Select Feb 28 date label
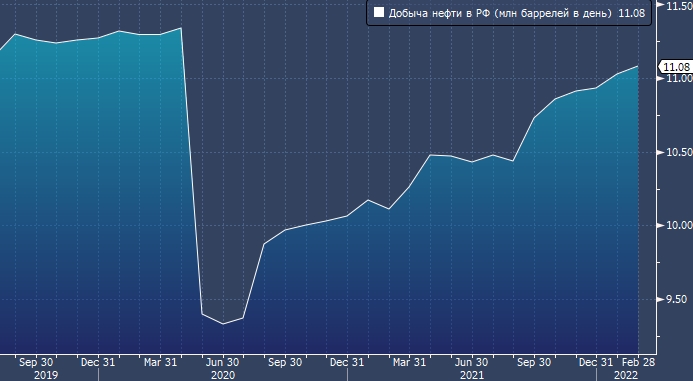This screenshot has width=693, height=381. point(638,362)
